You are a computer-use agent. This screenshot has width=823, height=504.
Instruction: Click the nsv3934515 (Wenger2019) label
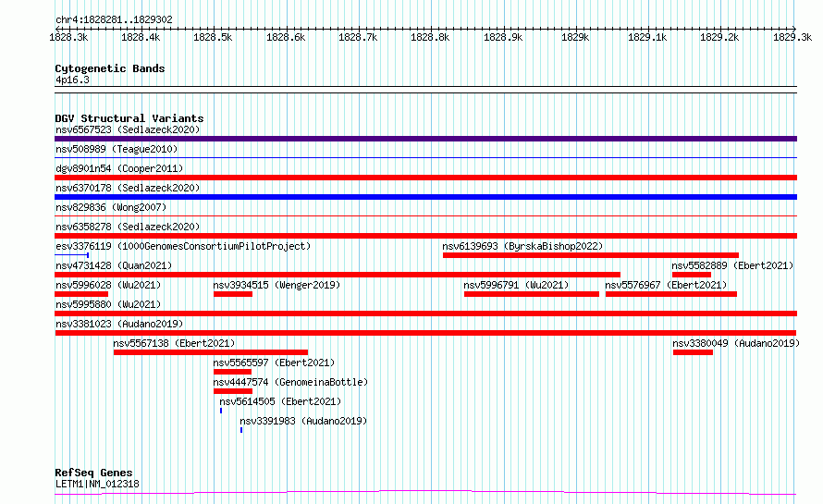click(276, 285)
